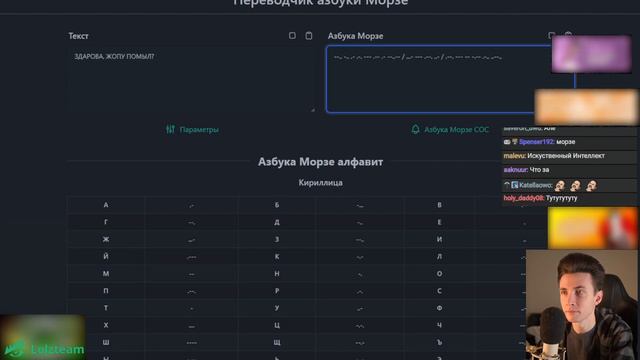Click the letter Й table cell
Viewport: 640px width, 360px height.
point(106,256)
